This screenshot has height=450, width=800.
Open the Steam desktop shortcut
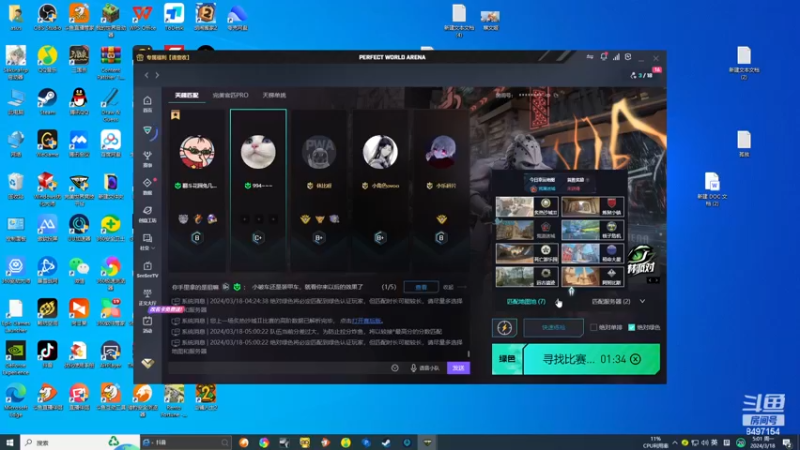[x=47, y=102]
